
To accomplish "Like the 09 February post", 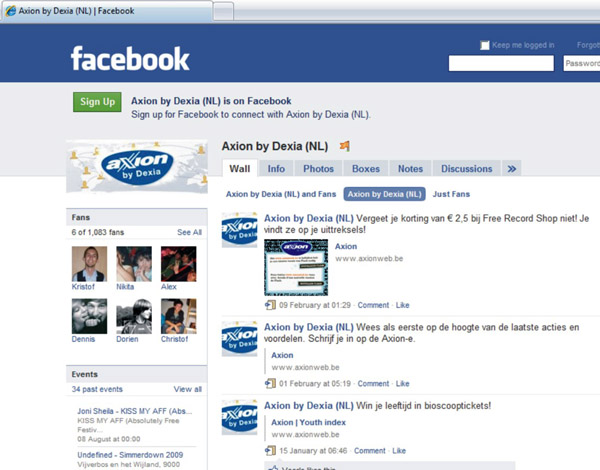I will coord(403,305).
